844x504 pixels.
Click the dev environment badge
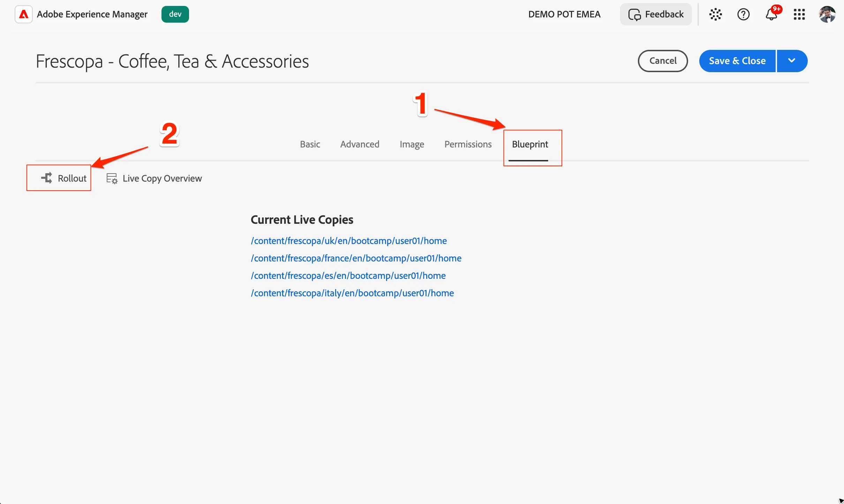click(175, 14)
